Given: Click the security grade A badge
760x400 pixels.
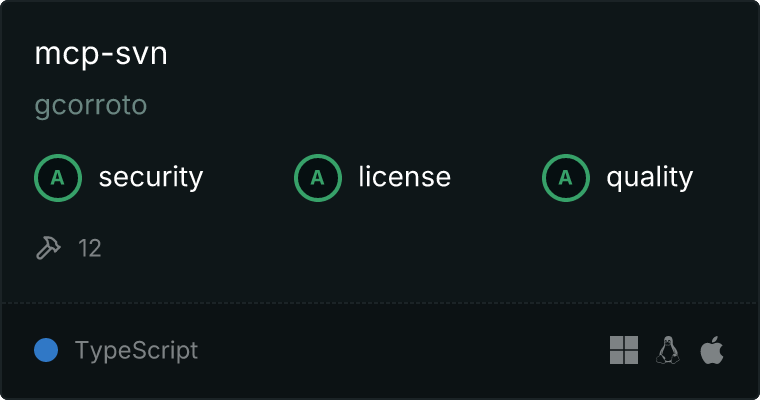Looking at the screenshot, I should click(58, 178).
